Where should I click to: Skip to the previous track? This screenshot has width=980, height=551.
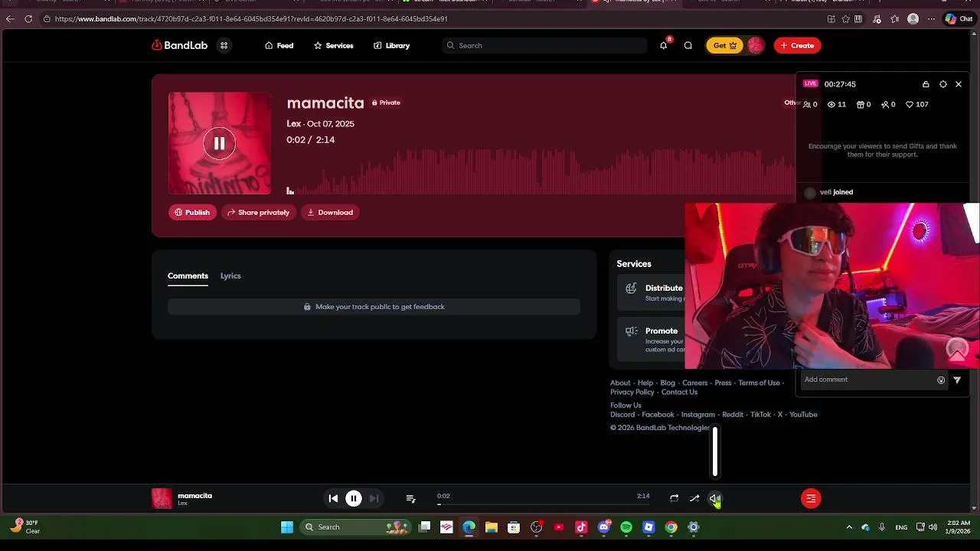333,498
